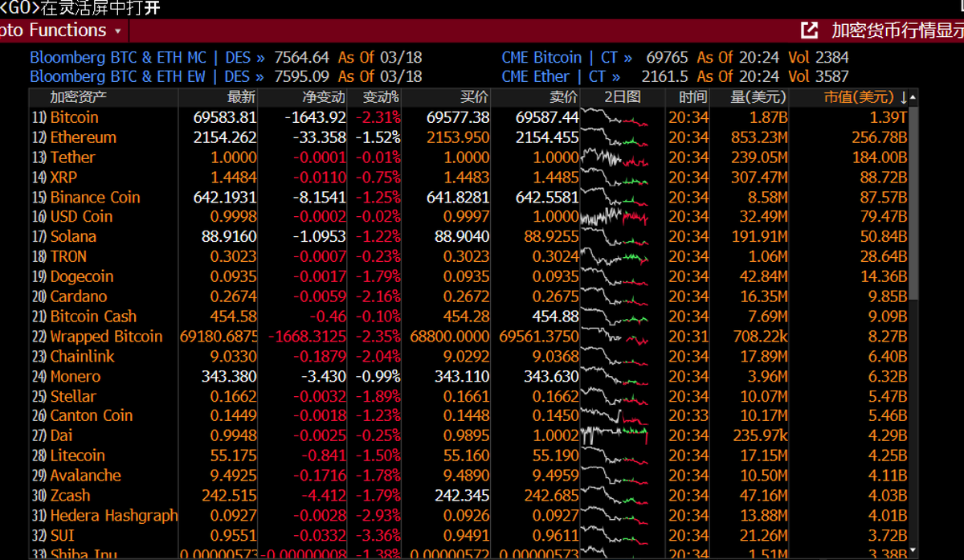Open Bloomberg BTC & ETH EW link
The height and width of the screenshot is (560, 964).
(117, 77)
